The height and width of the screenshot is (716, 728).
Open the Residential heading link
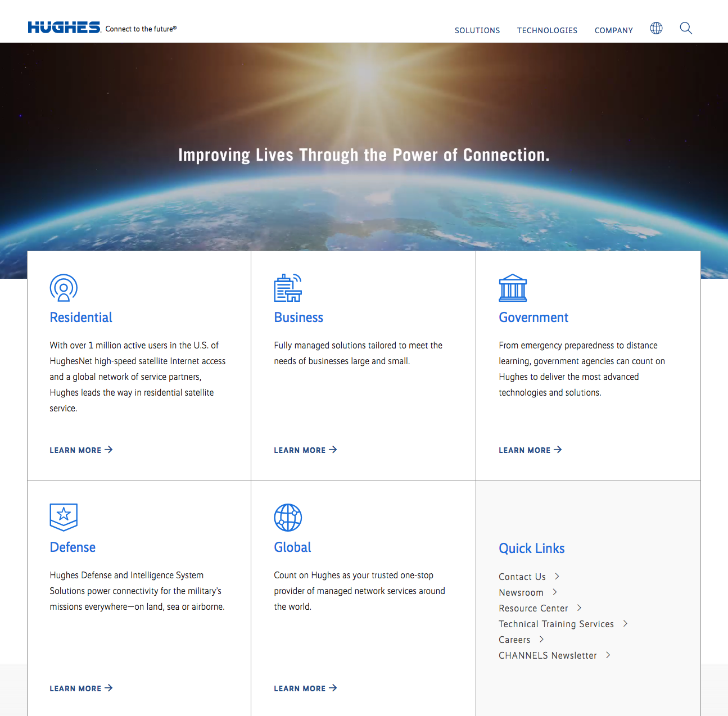point(81,318)
